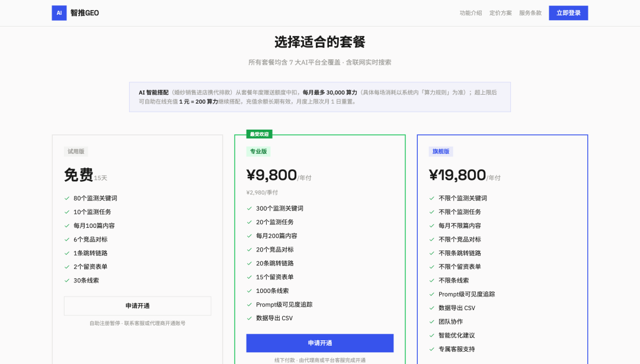Viewport: 640px width, 364px height.
Task: Click the AI 智能搭配 notice box
Action: [320, 97]
